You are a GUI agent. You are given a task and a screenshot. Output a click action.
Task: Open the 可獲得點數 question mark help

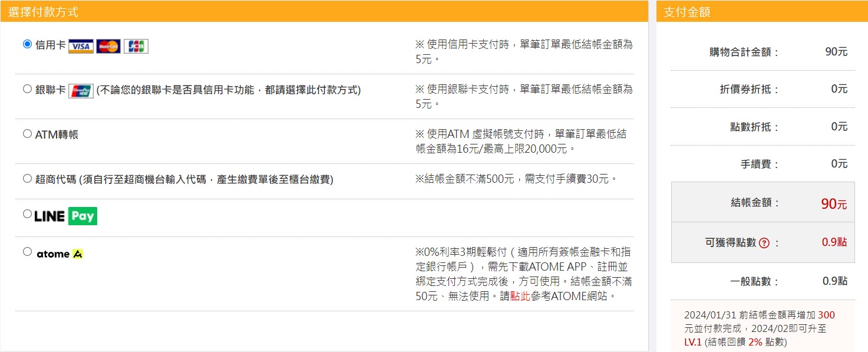(764, 243)
